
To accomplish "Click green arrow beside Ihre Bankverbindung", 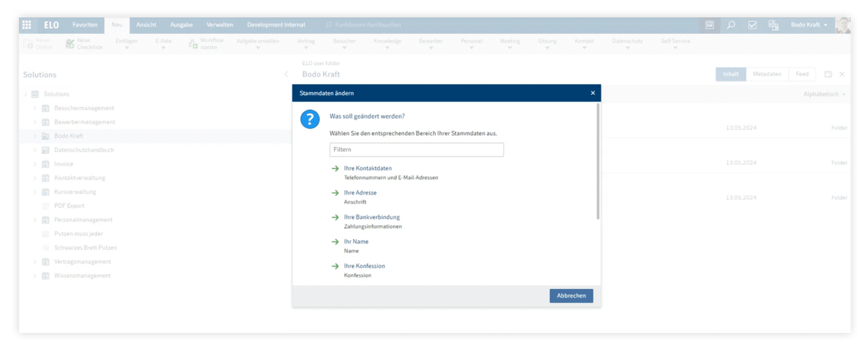I will 335,218.
